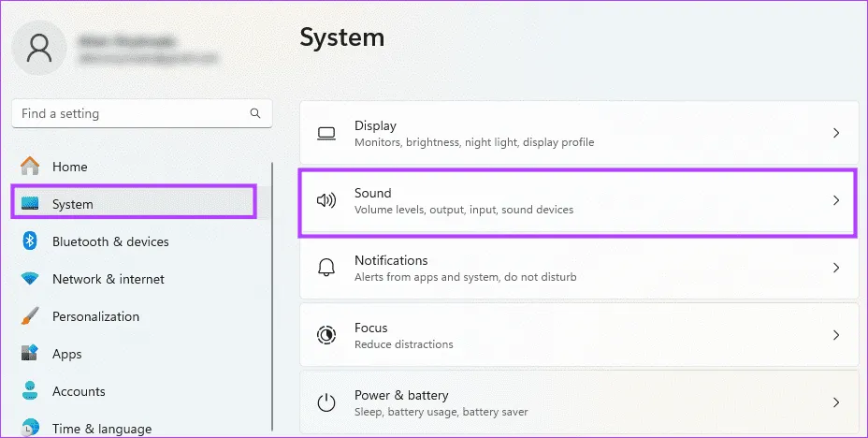Focus the Find a setting field
The width and height of the screenshot is (868, 438).
(131, 113)
